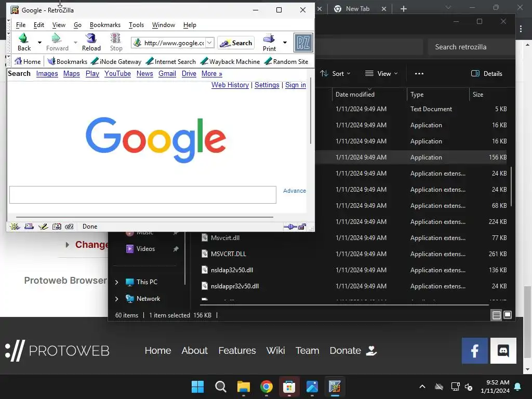The image size is (532, 399).
Task: Open the Windows Start menu
Action: coord(197,387)
